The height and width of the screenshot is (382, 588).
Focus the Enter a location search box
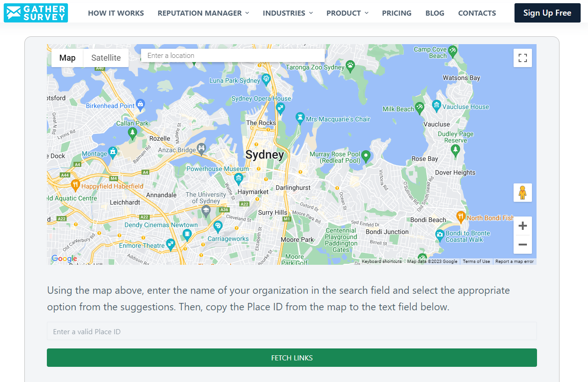tap(232, 56)
